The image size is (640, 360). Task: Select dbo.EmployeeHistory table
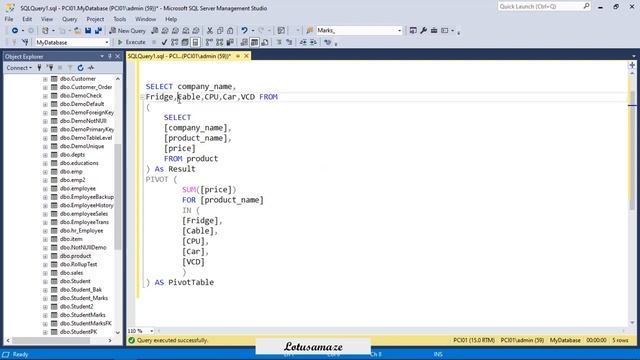click(x=87, y=205)
